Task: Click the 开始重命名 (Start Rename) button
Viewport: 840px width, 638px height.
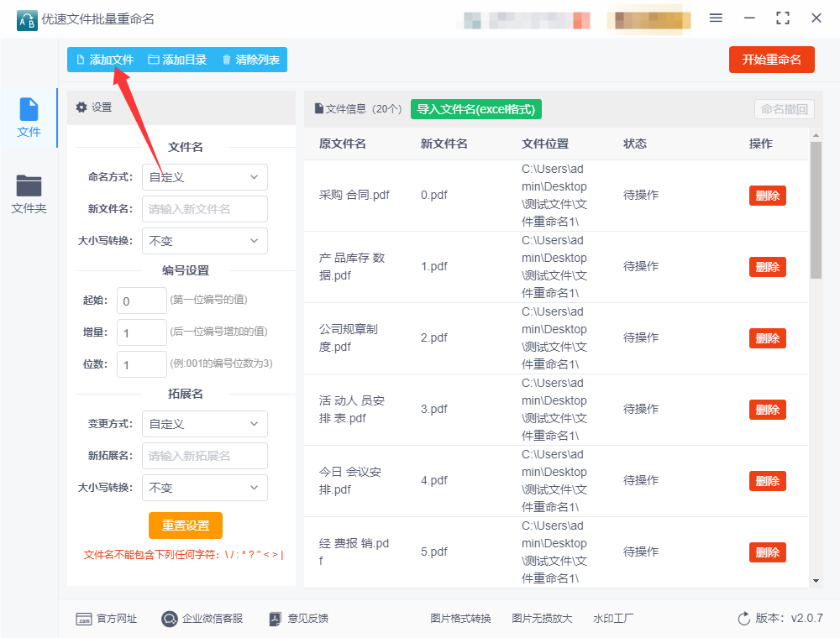Action: (771, 60)
